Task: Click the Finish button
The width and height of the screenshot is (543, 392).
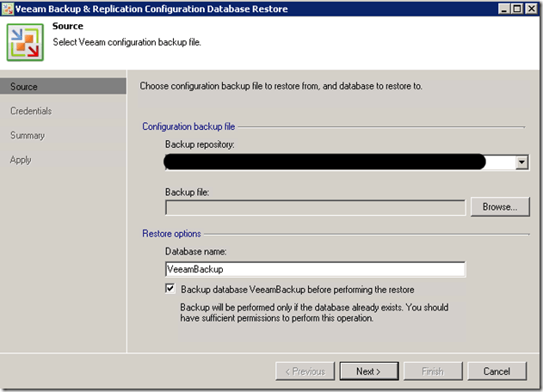Action: (x=432, y=371)
